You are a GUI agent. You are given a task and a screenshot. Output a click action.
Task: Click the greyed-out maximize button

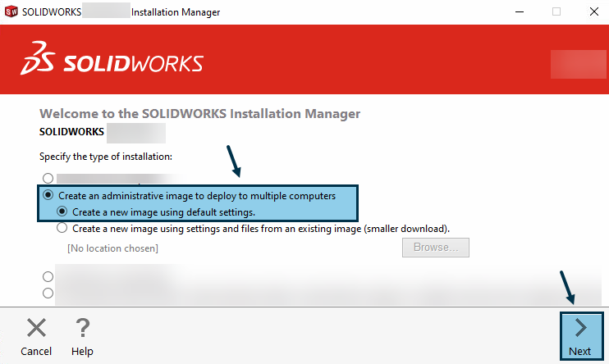coord(556,12)
